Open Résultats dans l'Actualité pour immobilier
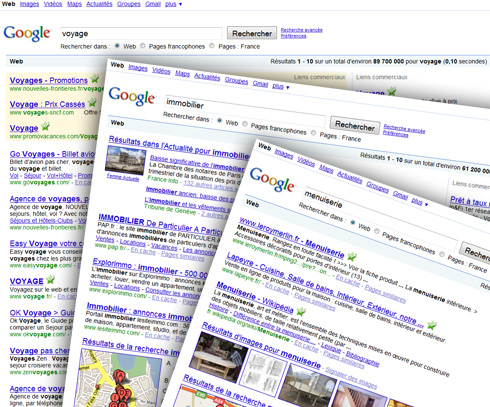 click(x=179, y=147)
